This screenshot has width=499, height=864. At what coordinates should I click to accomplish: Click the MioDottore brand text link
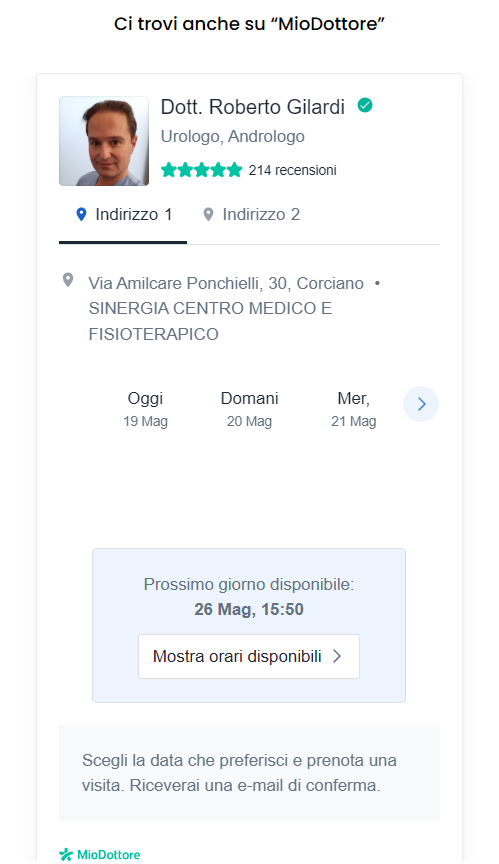[109, 855]
